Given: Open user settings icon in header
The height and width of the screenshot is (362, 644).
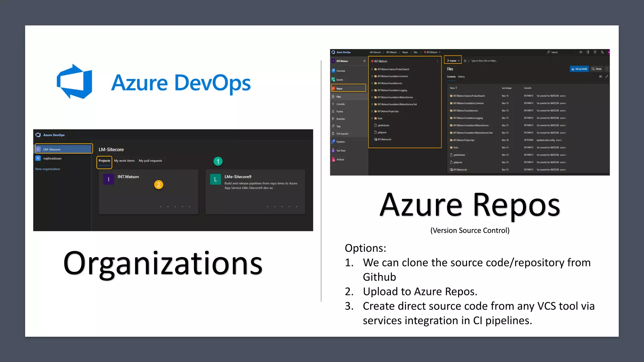Looking at the screenshot, I should [602, 52].
